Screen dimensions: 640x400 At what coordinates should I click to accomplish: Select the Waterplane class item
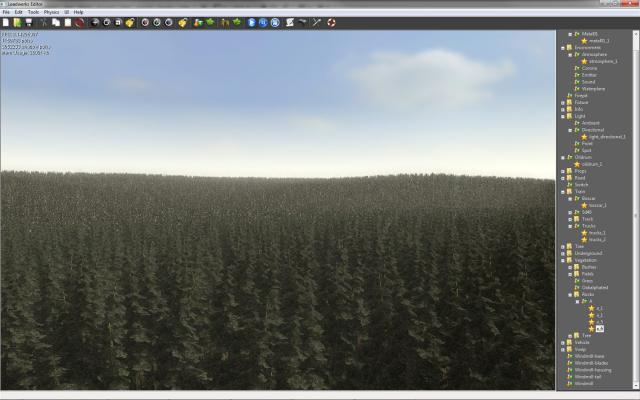pyautogui.click(x=593, y=89)
